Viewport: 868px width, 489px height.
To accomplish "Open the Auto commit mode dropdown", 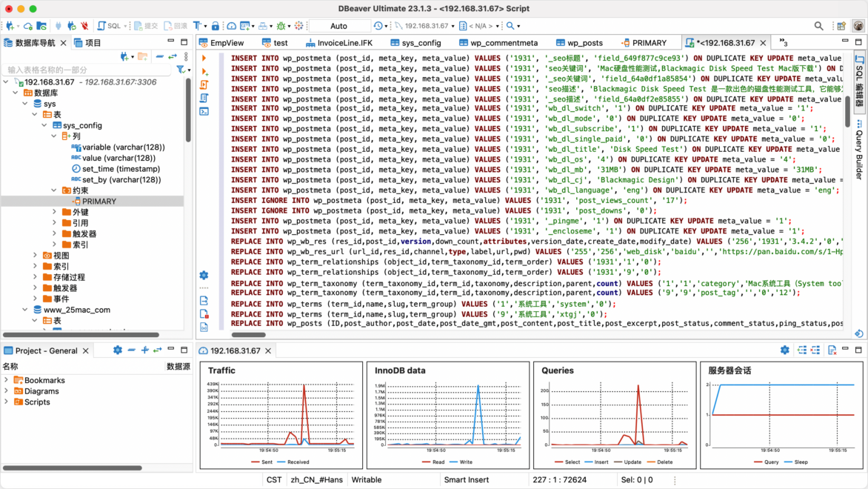I will (338, 26).
